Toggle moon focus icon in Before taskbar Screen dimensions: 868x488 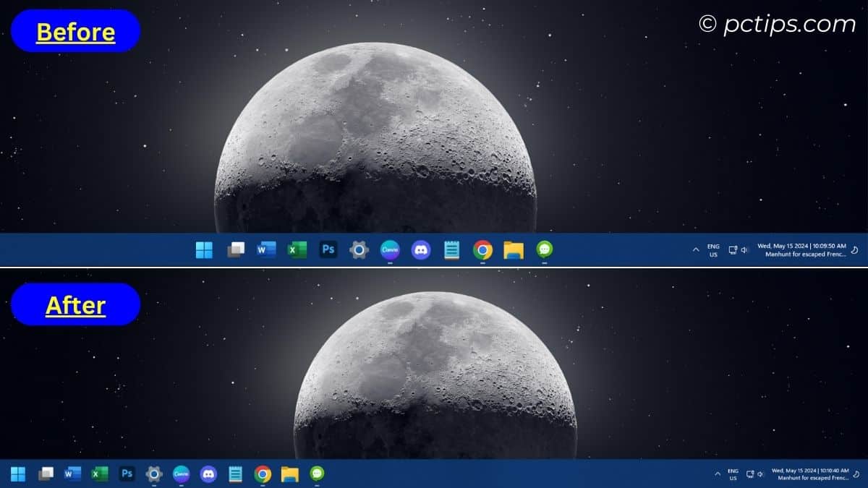pyautogui.click(x=854, y=250)
